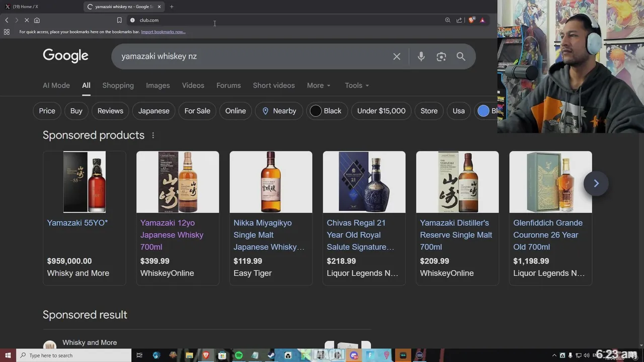The width and height of the screenshot is (644, 362).
Task: Open Steam from taskbar
Action: pos(271,355)
